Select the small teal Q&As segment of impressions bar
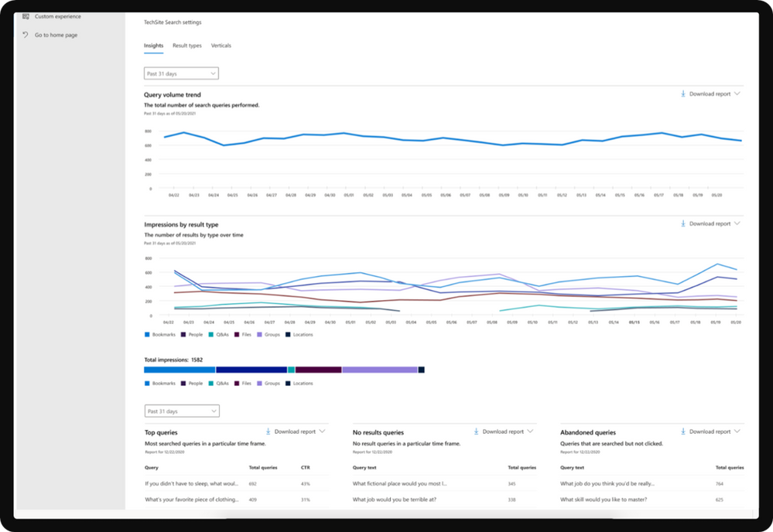Viewport: 773px width, 532px height. tap(292, 370)
